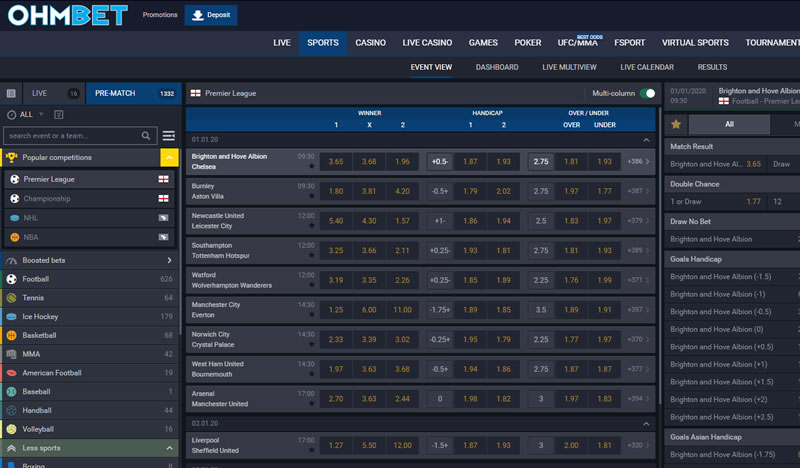
Task: Expand +397 markets for Manchester City match
Action: click(639, 310)
